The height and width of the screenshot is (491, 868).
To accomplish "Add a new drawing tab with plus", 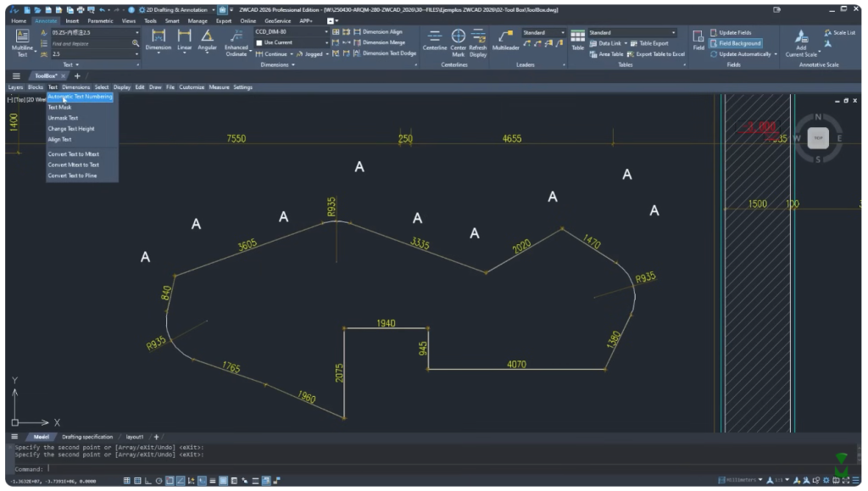I will click(x=77, y=75).
